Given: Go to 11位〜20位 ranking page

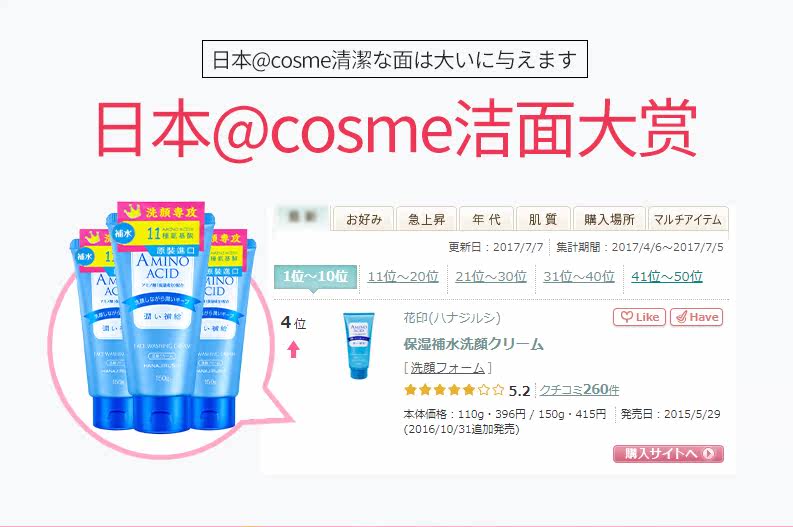Looking at the screenshot, I should tap(403, 277).
